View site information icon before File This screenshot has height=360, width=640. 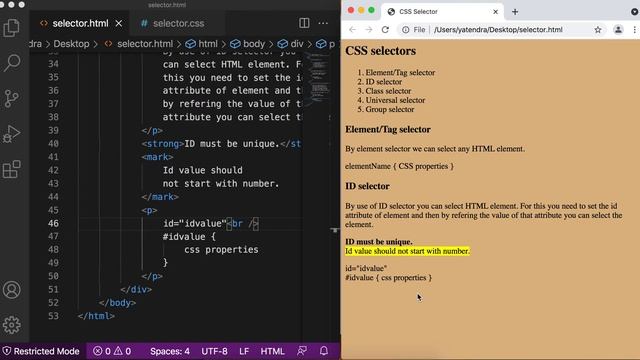click(405, 30)
